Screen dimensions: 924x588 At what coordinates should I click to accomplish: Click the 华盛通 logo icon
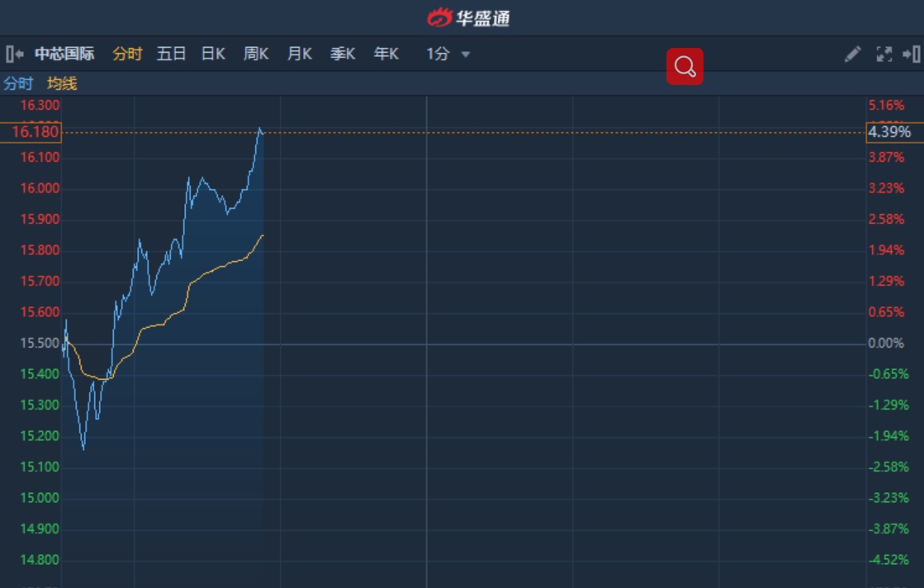point(441,17)
